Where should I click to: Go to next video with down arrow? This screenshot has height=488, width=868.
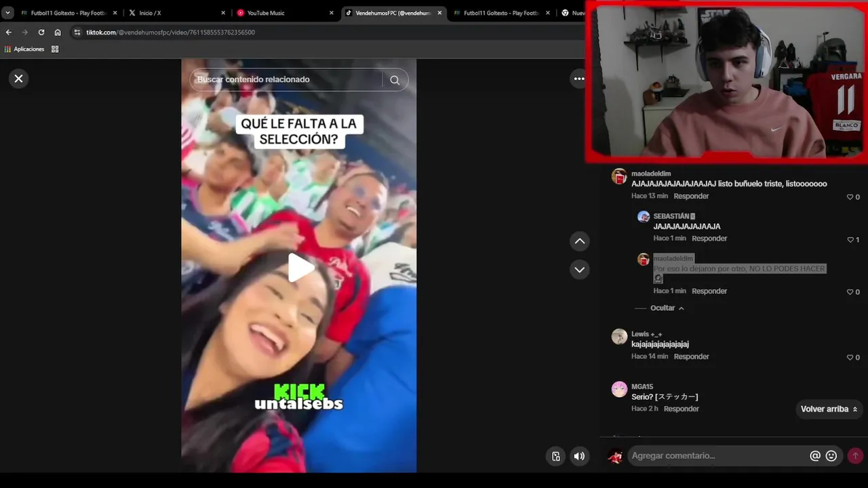(580, 270)
